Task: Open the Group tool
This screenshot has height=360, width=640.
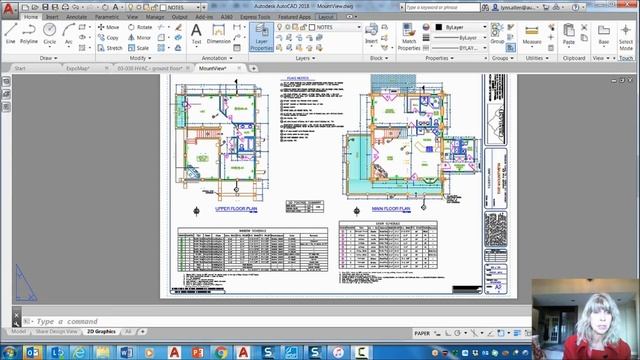Action: (x=497, y=34)
